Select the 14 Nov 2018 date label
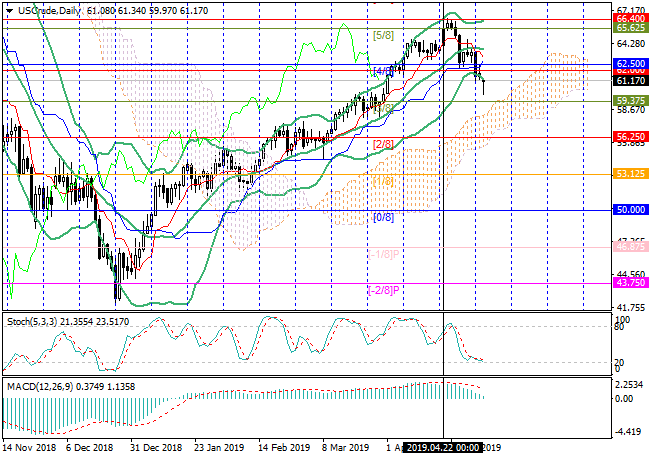 point(28,449)
